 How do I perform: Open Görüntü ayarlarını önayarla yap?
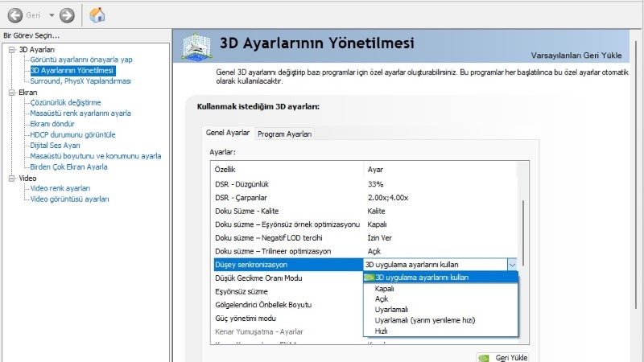point(81,60)
